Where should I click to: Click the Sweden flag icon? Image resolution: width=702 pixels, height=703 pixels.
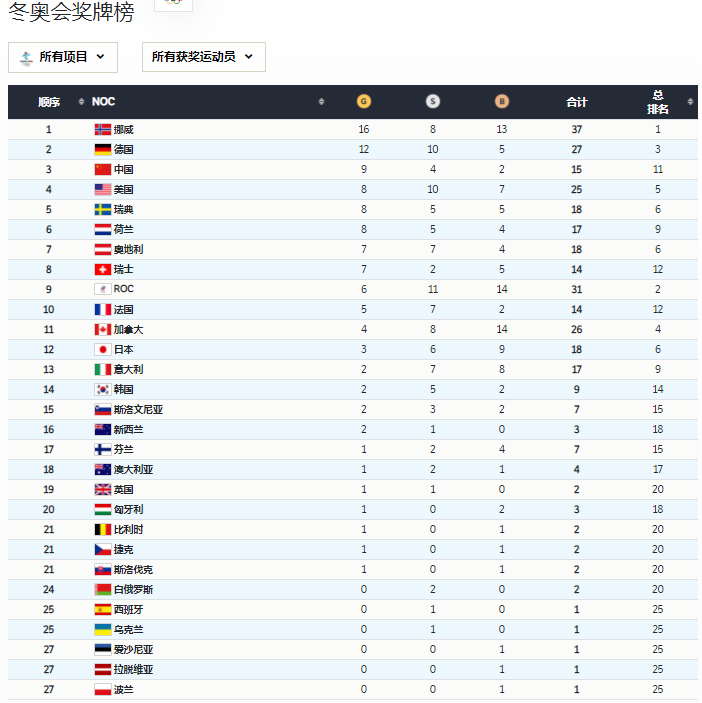pyautogui.click(x=103, y=209)
